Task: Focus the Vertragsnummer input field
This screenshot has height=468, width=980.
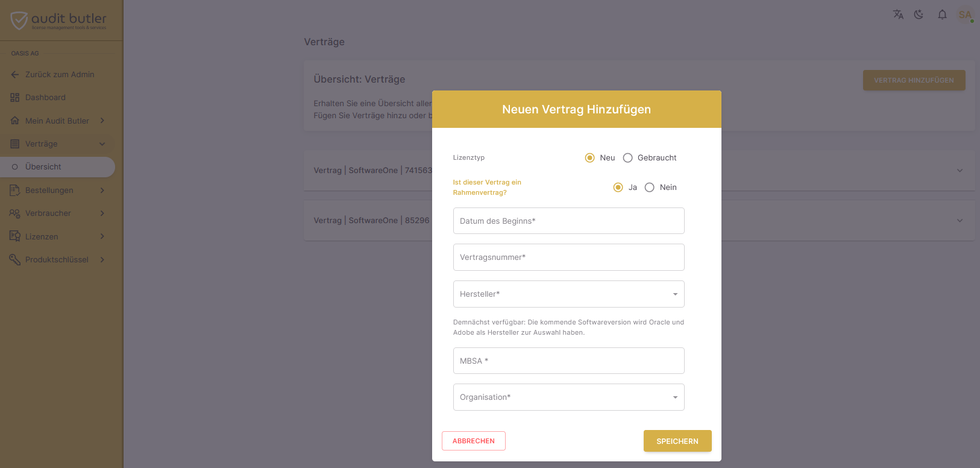Action: pos(569,258)
